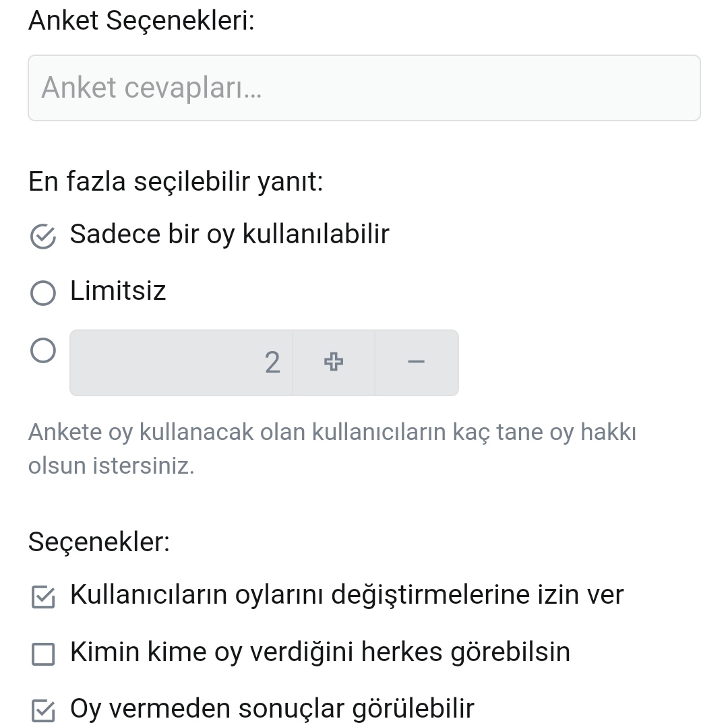The height and width of the screenshot is (723, 728).
Task: Click 'Kullanıcıların oylarını değiştirmelerine izin ver' text
Action: (346, 595)
